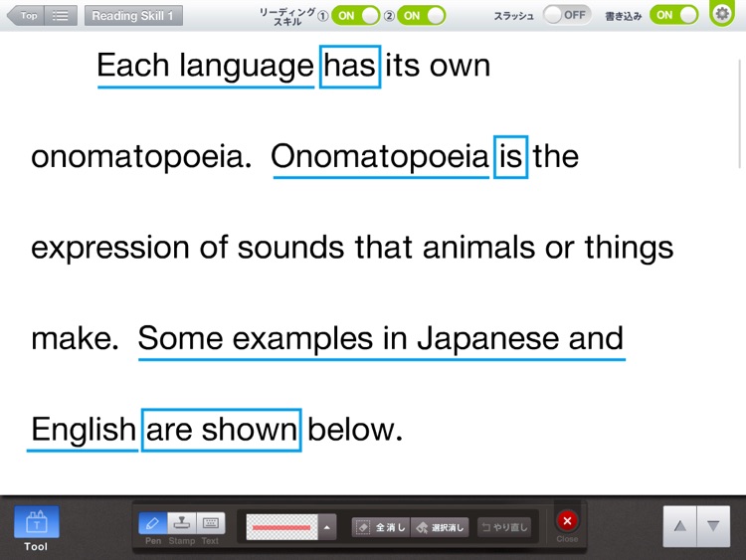Tap the underlined "Each language" subject
The height and width of the screenshot is (560, 746).
206,68
